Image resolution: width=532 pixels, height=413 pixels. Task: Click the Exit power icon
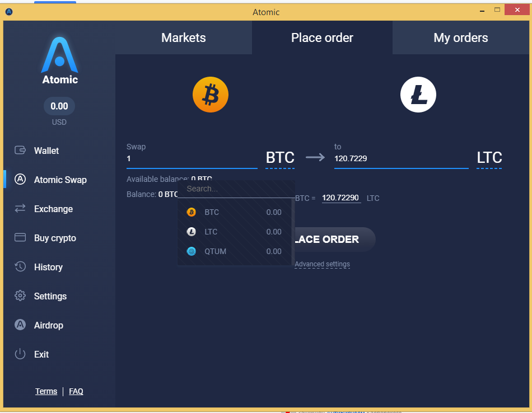[20, 354]
